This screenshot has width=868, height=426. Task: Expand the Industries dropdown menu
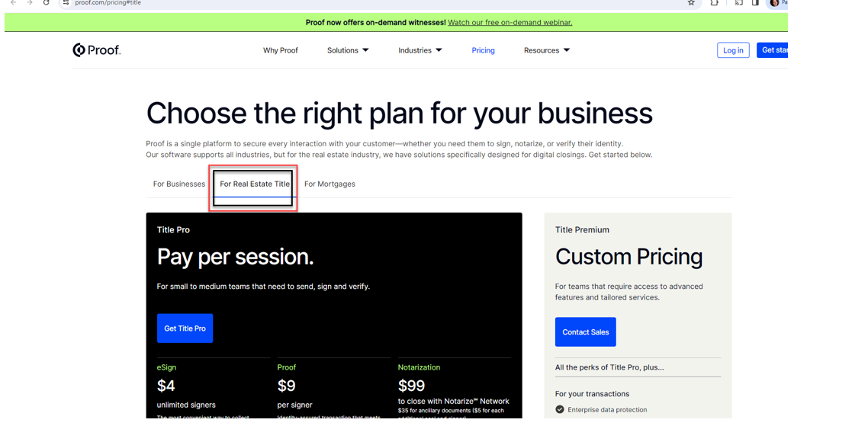click(x=420, y=50)
